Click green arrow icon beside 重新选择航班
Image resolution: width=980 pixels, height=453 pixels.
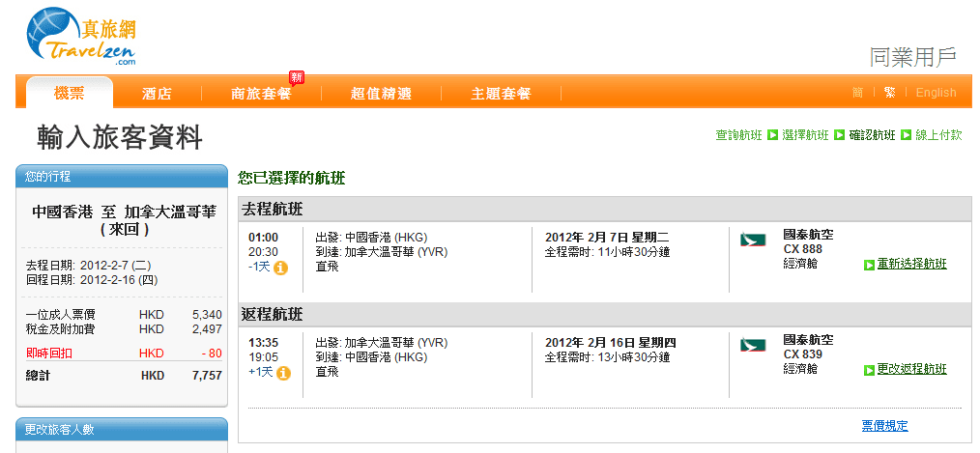(869, 265)
